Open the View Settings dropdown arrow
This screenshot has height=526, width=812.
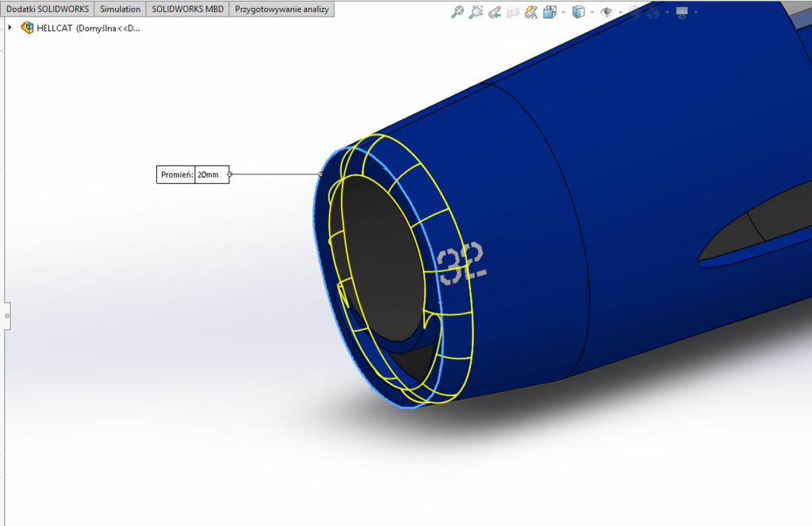pyautogui.click(x=695, y=13)
